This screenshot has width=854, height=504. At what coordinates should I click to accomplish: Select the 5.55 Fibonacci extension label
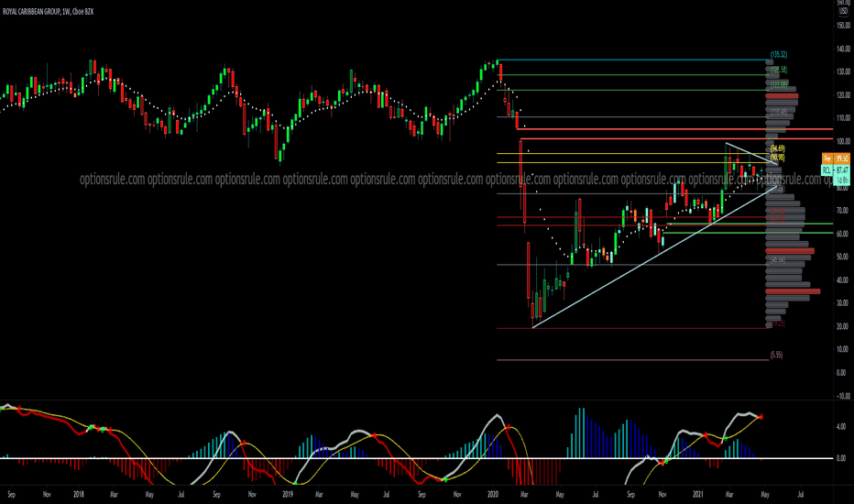776,355
